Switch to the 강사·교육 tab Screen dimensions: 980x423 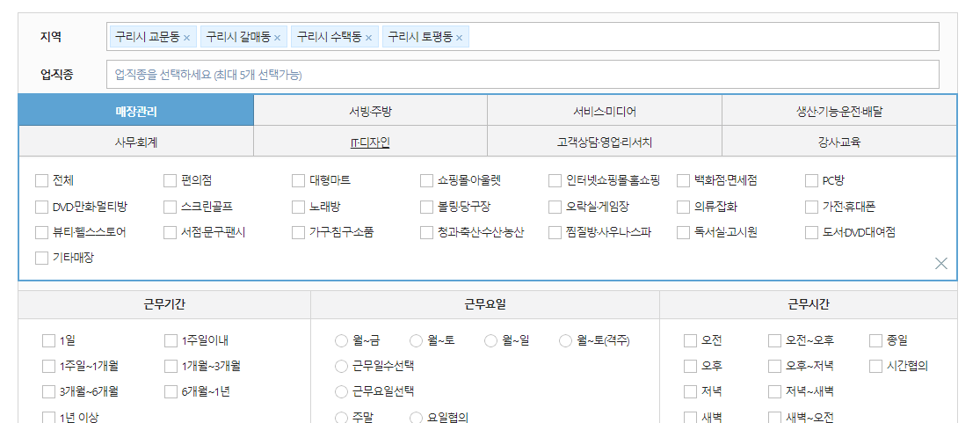[x=839, y=142]
